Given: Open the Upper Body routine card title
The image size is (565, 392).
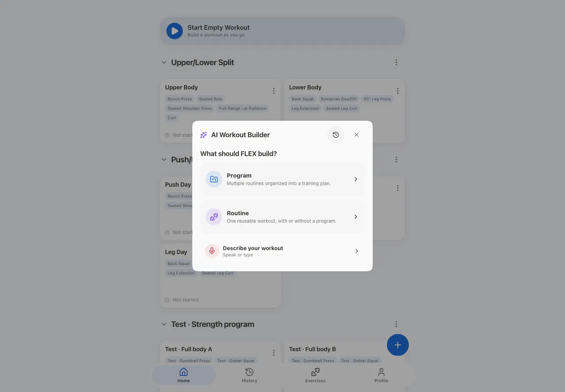Looking at the screenshot, I should point(181,87).
